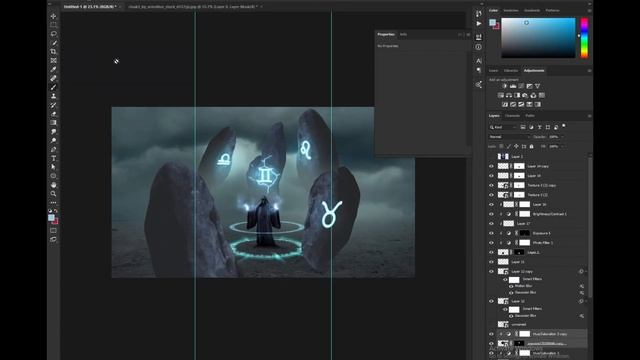Image resolution: width=640 pixels, height=360 pixels.
Task: Filter layers by type (T) icon
Action: [x=540, y=127]
